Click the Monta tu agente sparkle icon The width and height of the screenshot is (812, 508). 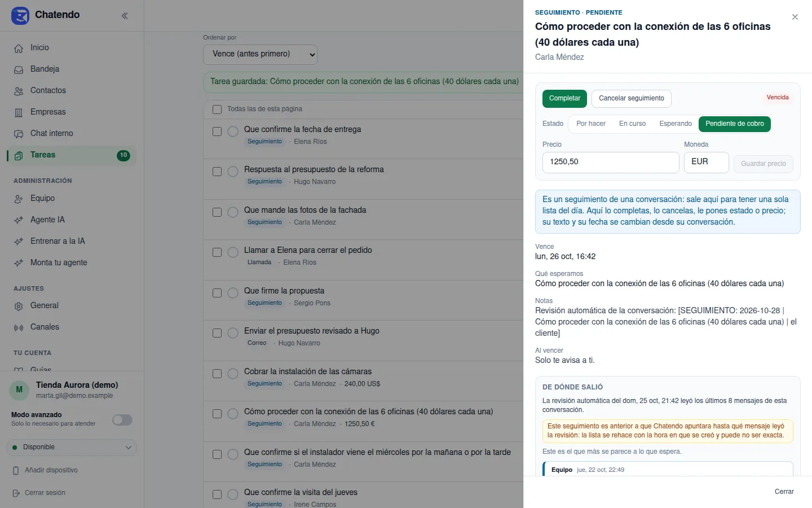coord(19,263)
